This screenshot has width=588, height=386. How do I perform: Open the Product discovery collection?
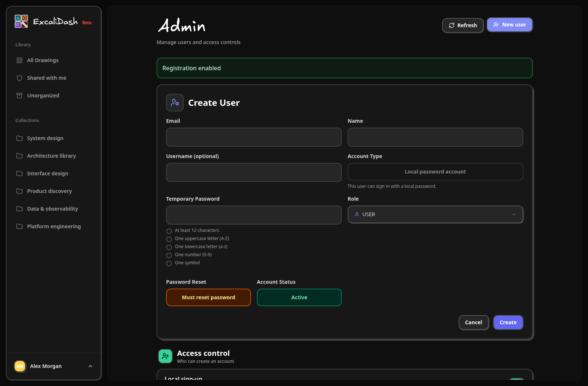coord(54,191)
